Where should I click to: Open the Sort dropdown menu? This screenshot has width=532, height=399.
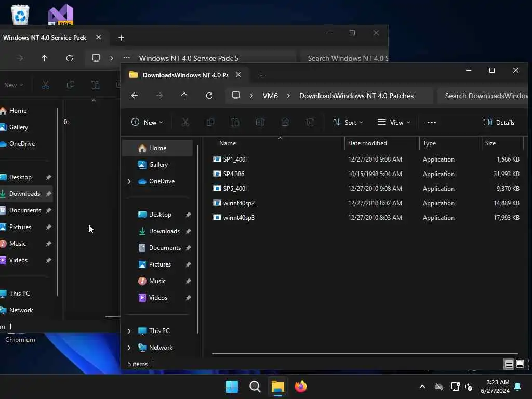(348, 122)
